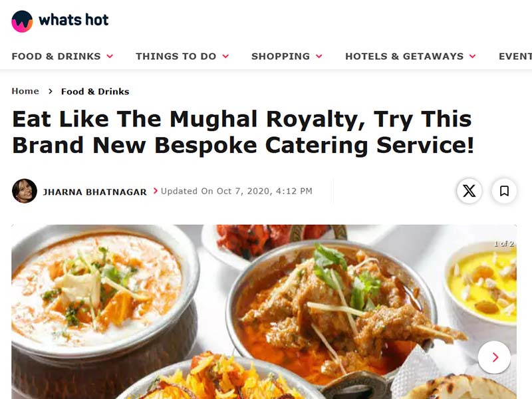Open the Hotels & Getaways menu

[x=404, y=57]
